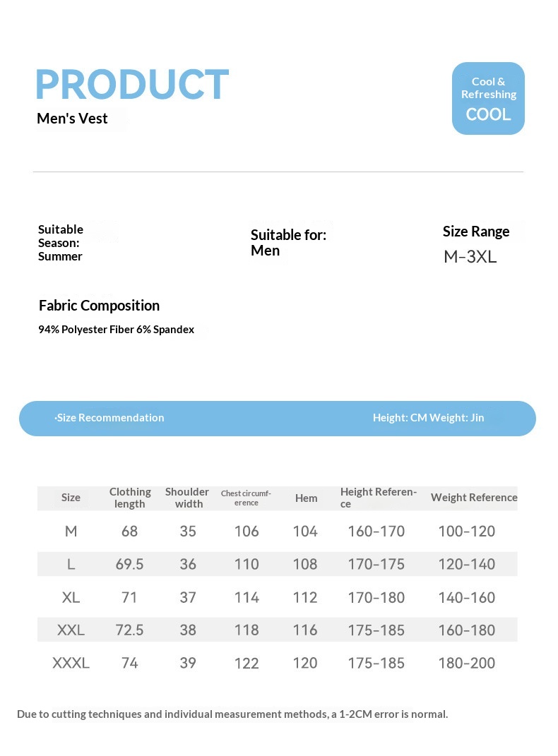The image size is (558, 756).
Task: Click the Fabric Composition heading
Action: [99, 306]
